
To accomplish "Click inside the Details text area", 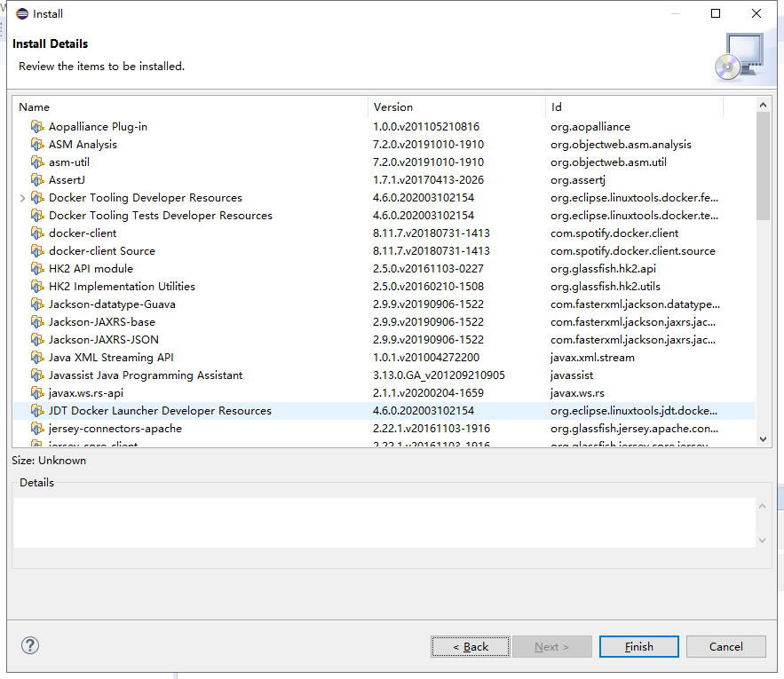I will tap(384, 523).
